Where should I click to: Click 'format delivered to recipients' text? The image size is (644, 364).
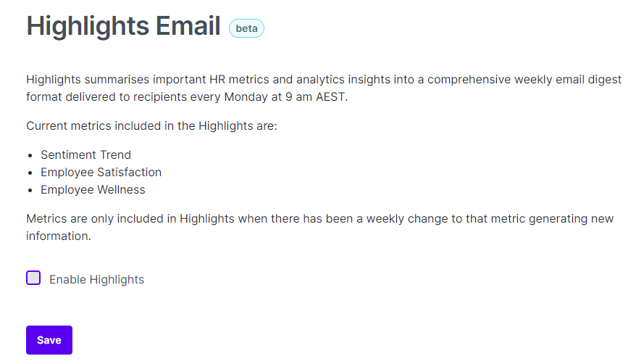[x=124, y=97]
